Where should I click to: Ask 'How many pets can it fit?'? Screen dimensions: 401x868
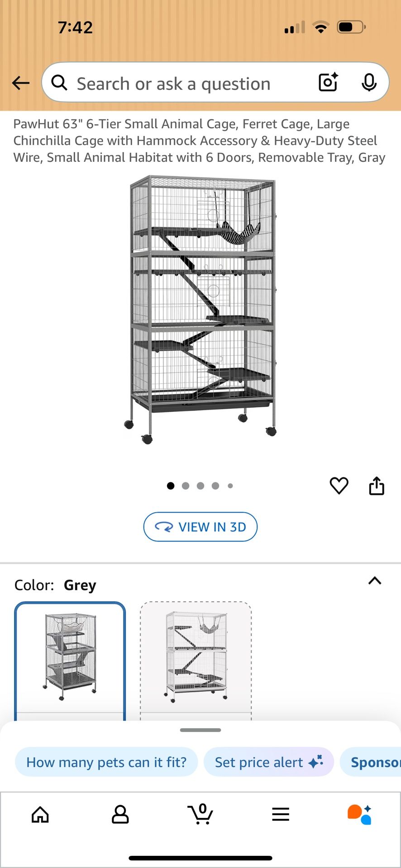[x=106, y=762]
